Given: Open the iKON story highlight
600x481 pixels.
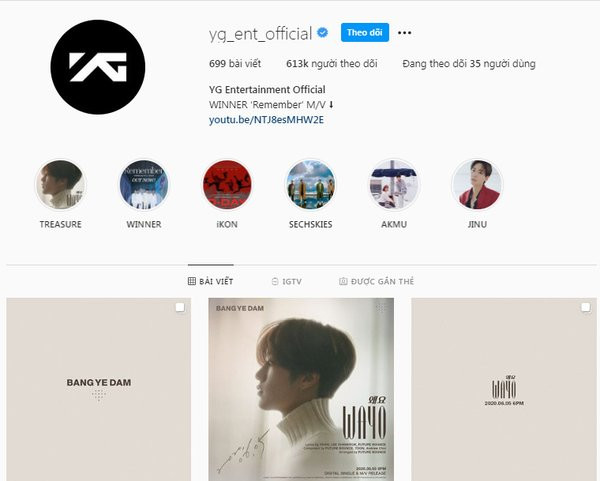Looking at the screenshot, I should (227, 185).
